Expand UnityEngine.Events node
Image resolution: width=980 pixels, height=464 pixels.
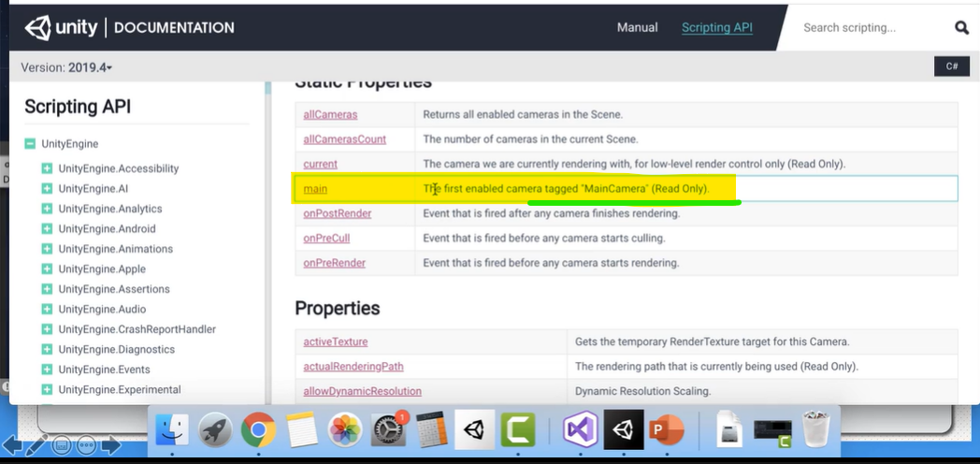coord(47,369)
